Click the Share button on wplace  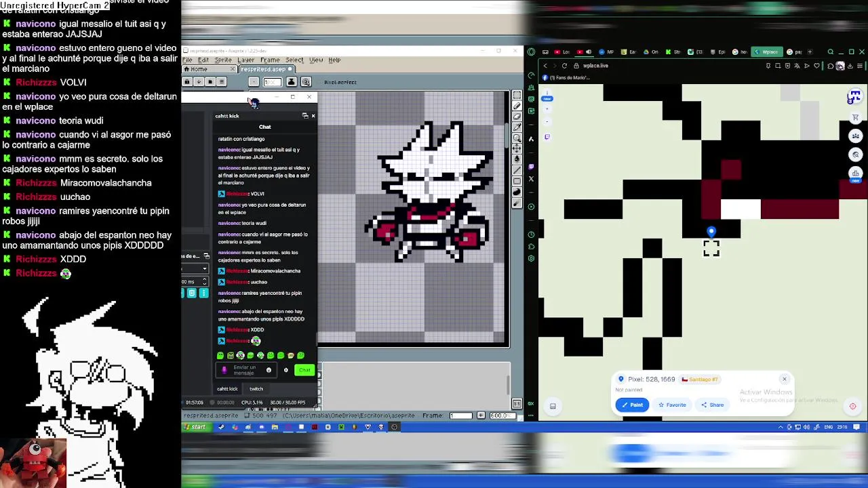[x=713, y=405]
